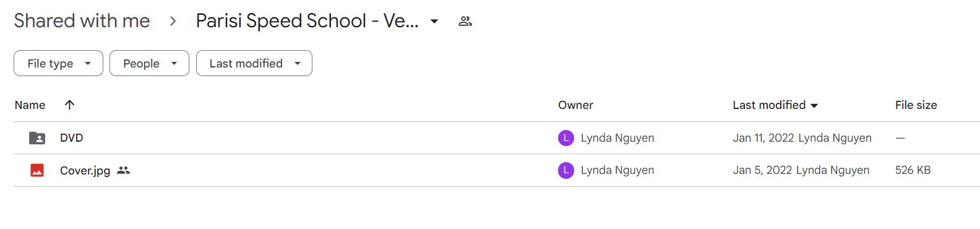980x229 pixels.
Task: Expand Parisi Speed School folder options arrow
Action: [x=434, y=21]
